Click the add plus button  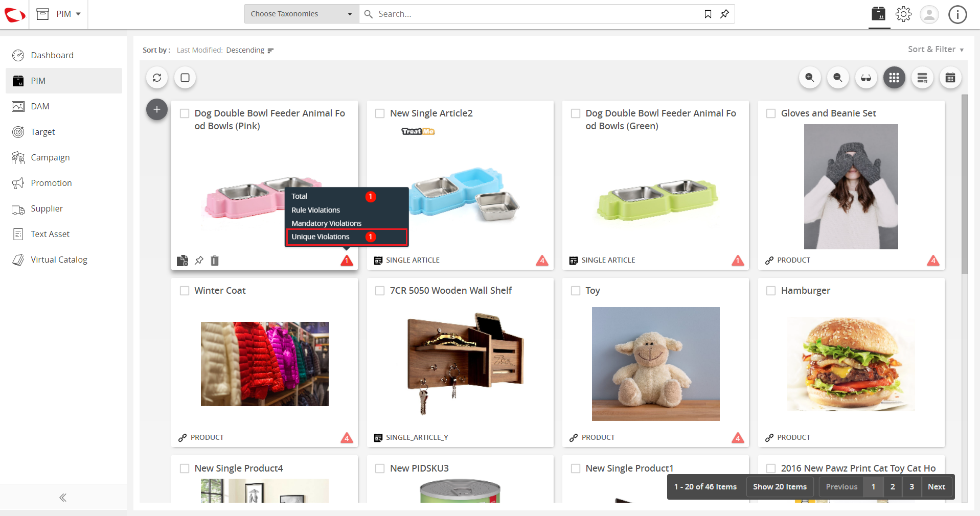[x=157, y=109]
